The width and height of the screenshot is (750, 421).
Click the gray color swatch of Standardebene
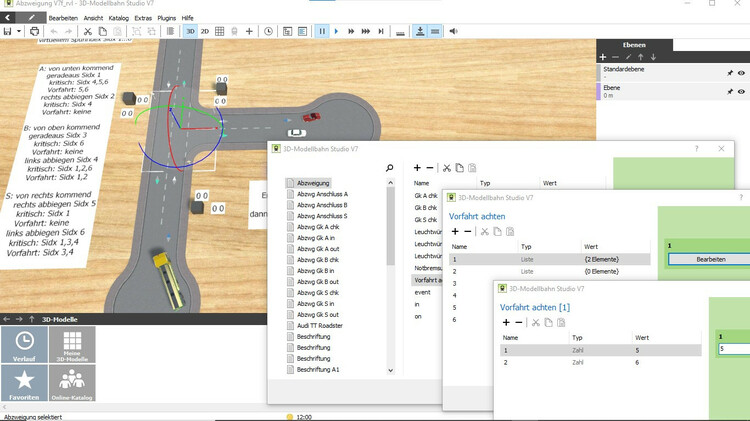click(598, 73)
